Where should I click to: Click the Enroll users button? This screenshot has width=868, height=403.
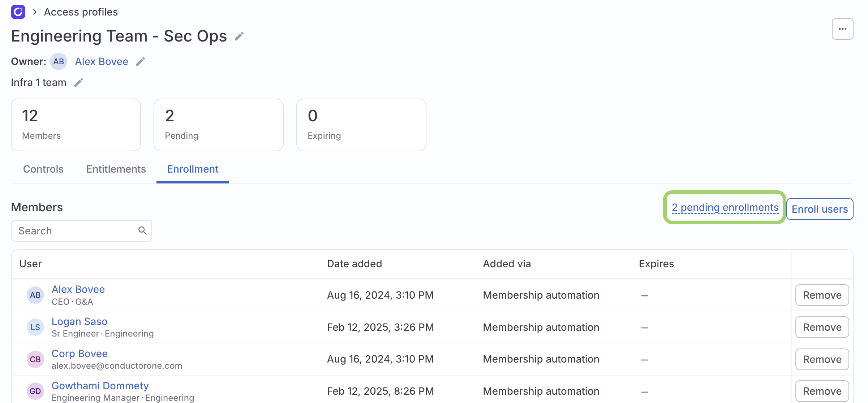coord(820,209)
